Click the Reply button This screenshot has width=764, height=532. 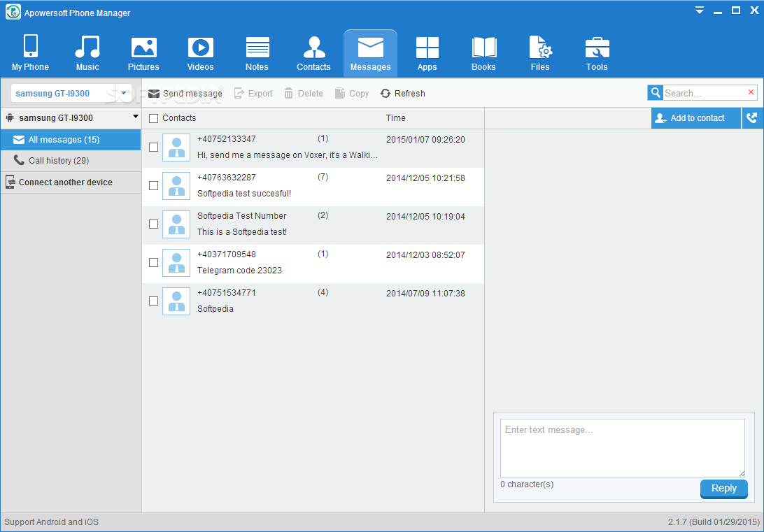click(723, 489)
